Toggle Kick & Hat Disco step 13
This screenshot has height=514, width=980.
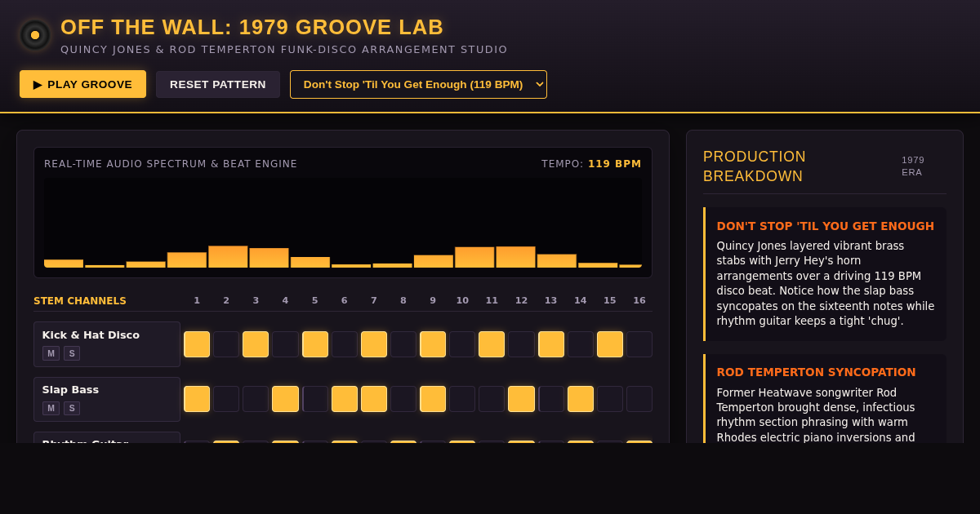click(x=551, y=344)
